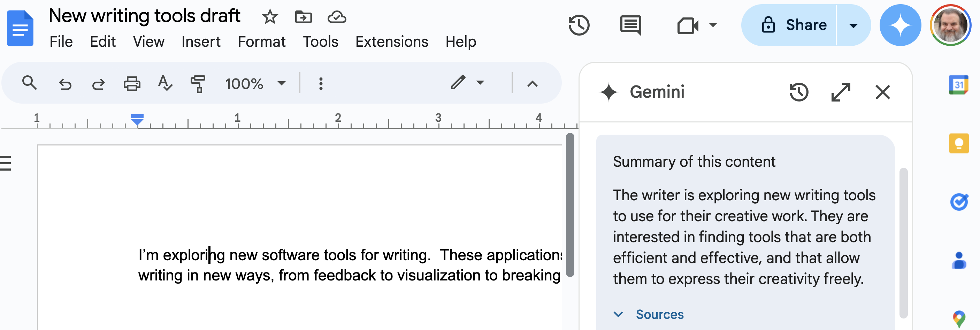Open the View menu
Screen dimensions: 980x330
click(x=148, y=42)
